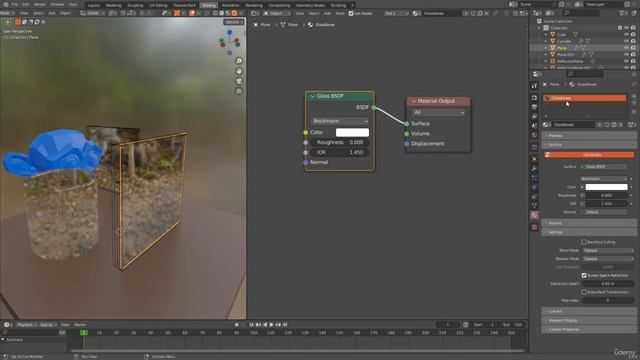
Task: Click the Use Nodes button in Surface panel
Action: [589, 155]
